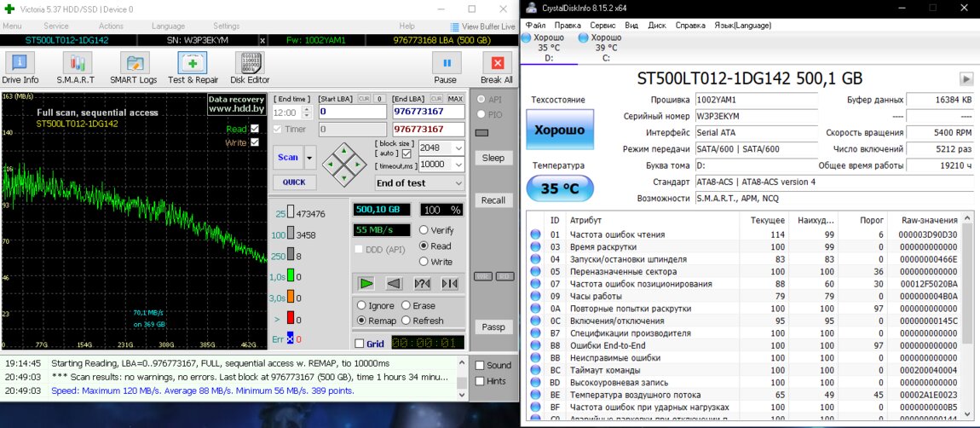
Task: Open the S.M.A.R.T toolbar icon
Action: pos(76,67)
